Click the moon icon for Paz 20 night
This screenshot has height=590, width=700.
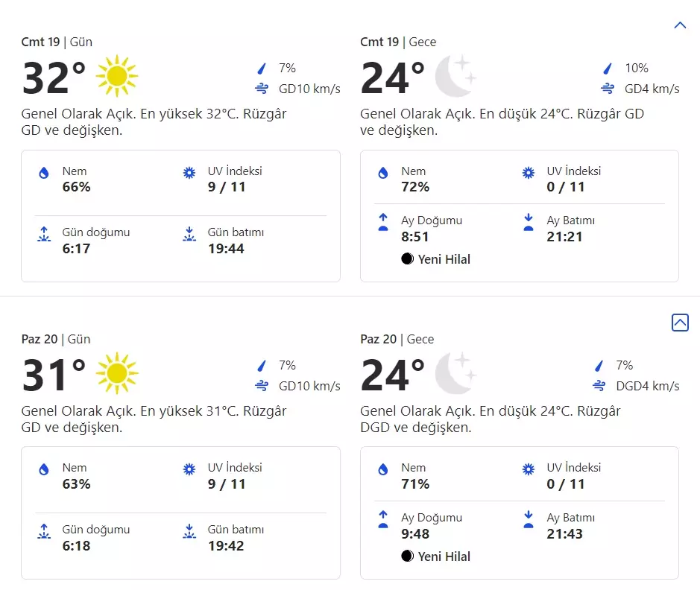(x=455, y=373)
